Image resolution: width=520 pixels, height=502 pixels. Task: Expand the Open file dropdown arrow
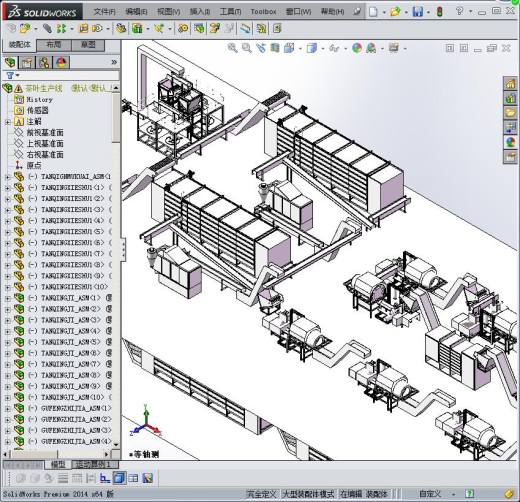[x=406, y=12]
